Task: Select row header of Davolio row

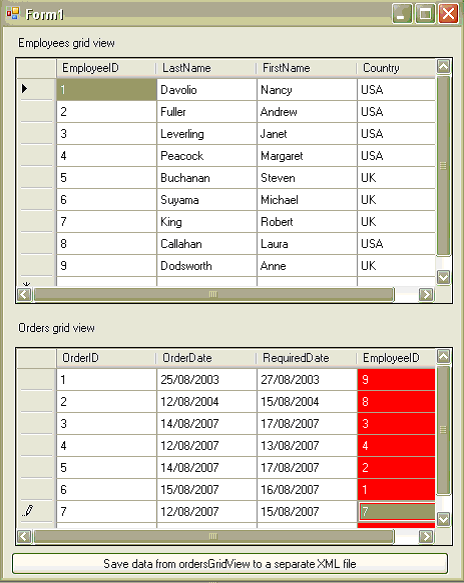Action: (36, 89)
